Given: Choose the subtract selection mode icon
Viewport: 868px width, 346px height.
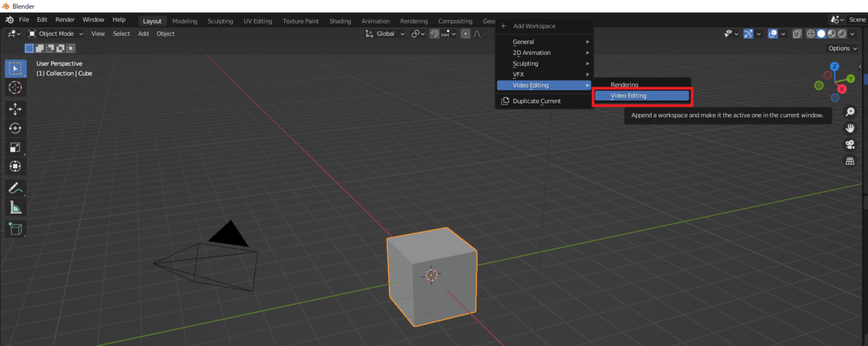Looking at the screenshot, I should coord(51,48).
